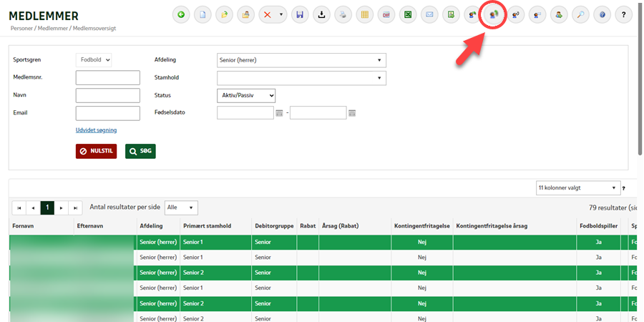The image size is (644, 322).
Task: Click the Medlemsoversigt breadcrumb
Action: [x=94, y=29]
